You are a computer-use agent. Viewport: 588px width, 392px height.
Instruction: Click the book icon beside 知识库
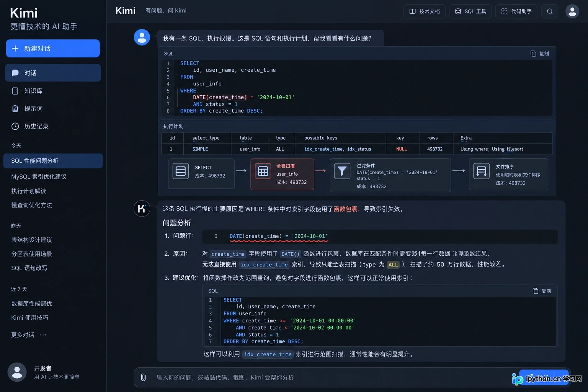pos(15,91)
